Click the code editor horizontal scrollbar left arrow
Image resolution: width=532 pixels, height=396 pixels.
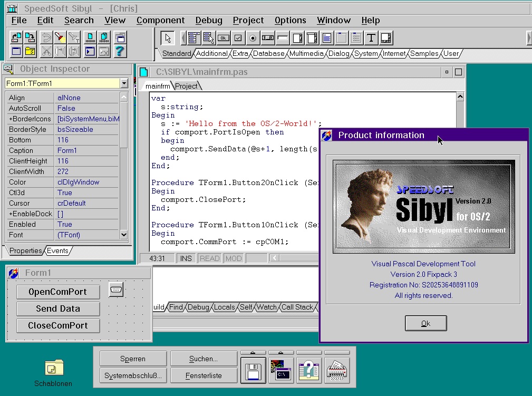(x=275, y=258)
